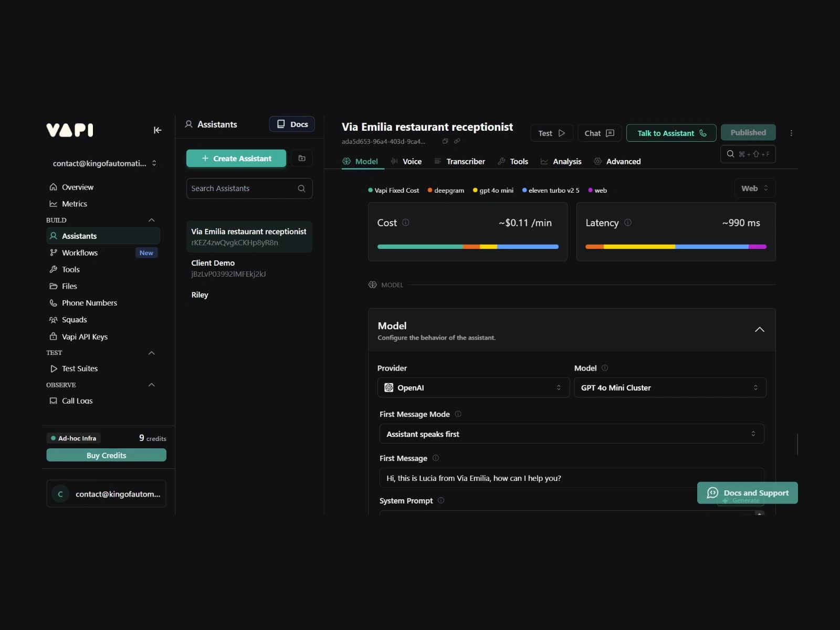
Task: Open the Docs button
Action: [x=292, y=124]
